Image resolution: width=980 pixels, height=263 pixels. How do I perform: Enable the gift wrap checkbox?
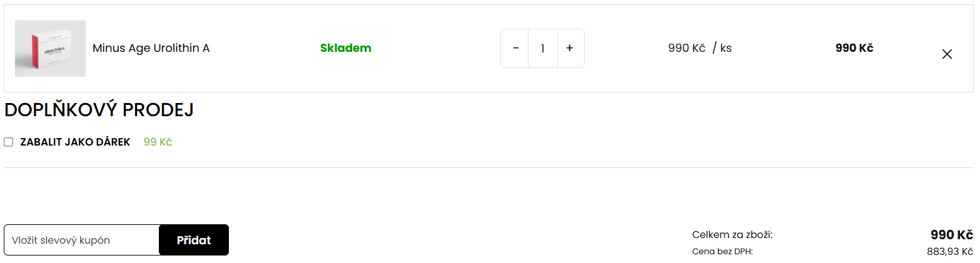[9, 142]
